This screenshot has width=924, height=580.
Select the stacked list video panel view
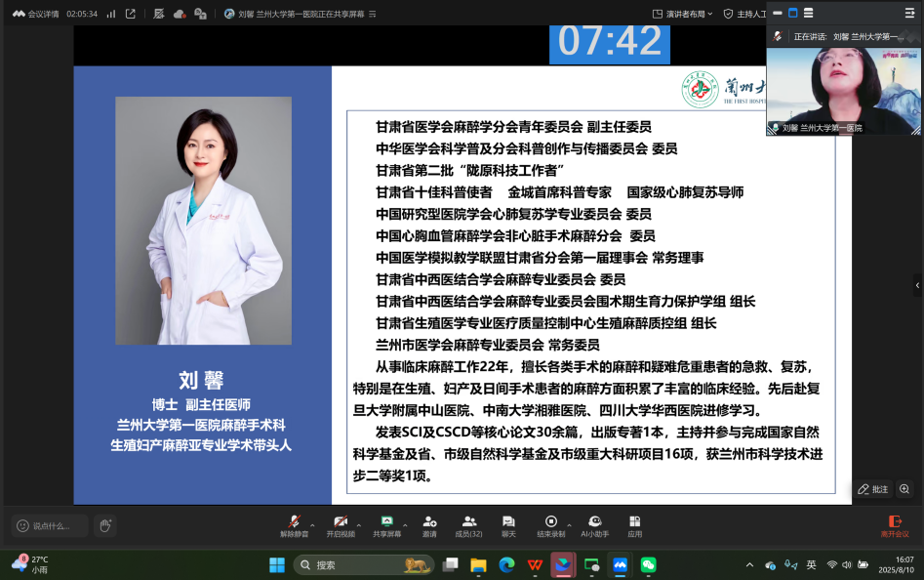pyautogui.click(x=809, y=13)
